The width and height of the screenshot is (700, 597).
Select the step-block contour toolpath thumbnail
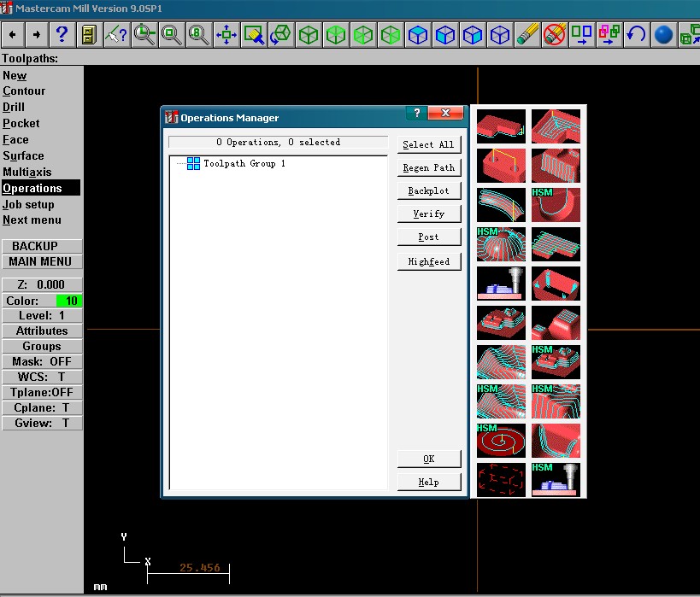[x=501, y=126]
